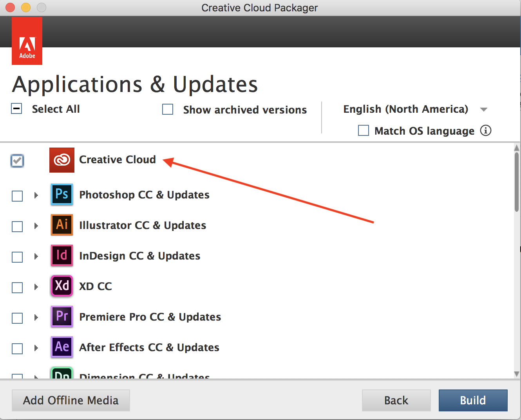Click the Photoshop CC Ps icon
This screenshot has width=521, height=420.
[62, 194]
